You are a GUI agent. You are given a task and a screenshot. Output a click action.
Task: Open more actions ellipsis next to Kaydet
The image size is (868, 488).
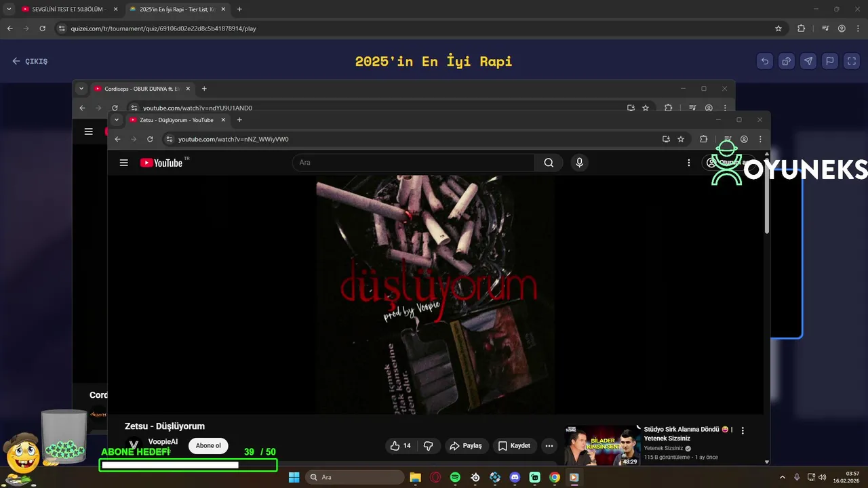pos(549,445)
